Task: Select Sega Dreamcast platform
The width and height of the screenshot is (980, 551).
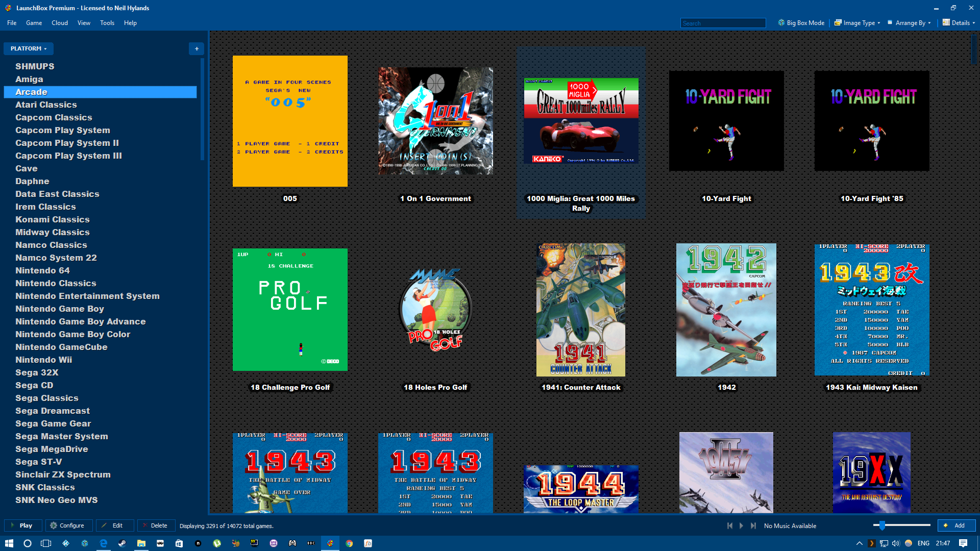Action: click(x=52, y=411)
